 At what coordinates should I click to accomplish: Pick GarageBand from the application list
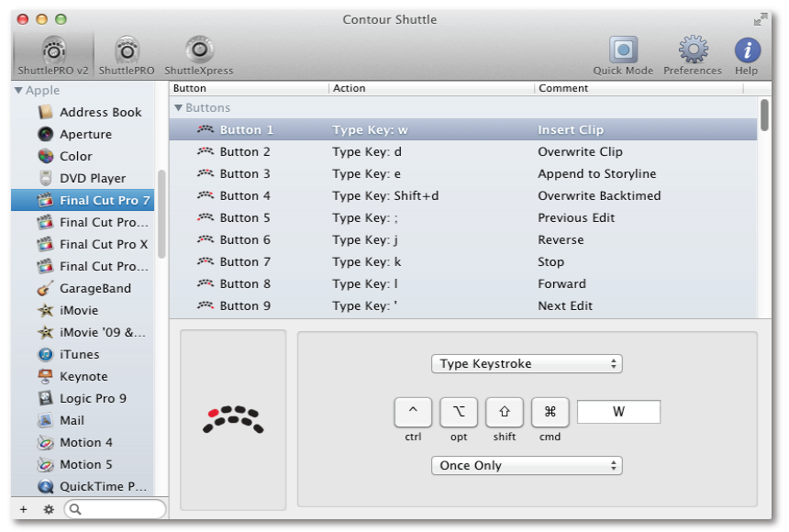pyautogui.click(x=83, y=288)
